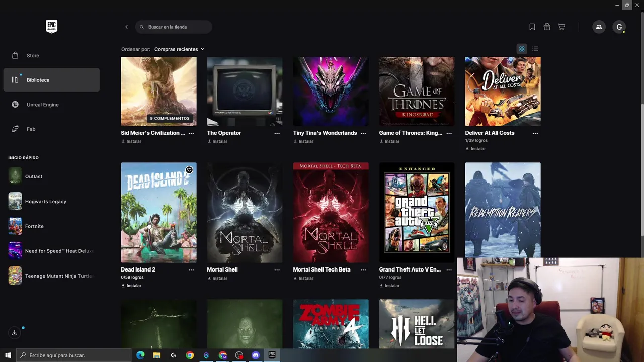The height and width of the screenshot is (362, 644).
Task: Install Sid Meier's Civilization
Action: pyautogui.click(x=131, y=141)
